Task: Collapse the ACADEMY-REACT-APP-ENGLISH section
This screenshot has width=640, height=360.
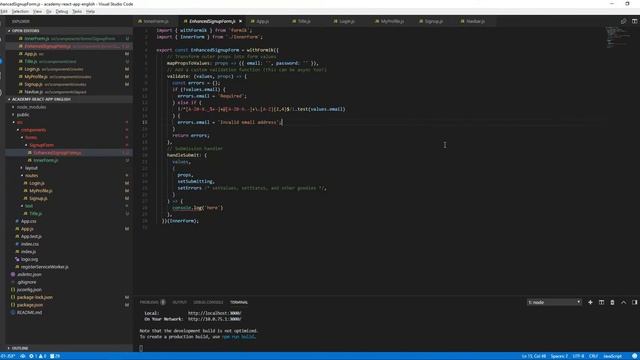Action: pyautogui.click(x=9, y=99)
